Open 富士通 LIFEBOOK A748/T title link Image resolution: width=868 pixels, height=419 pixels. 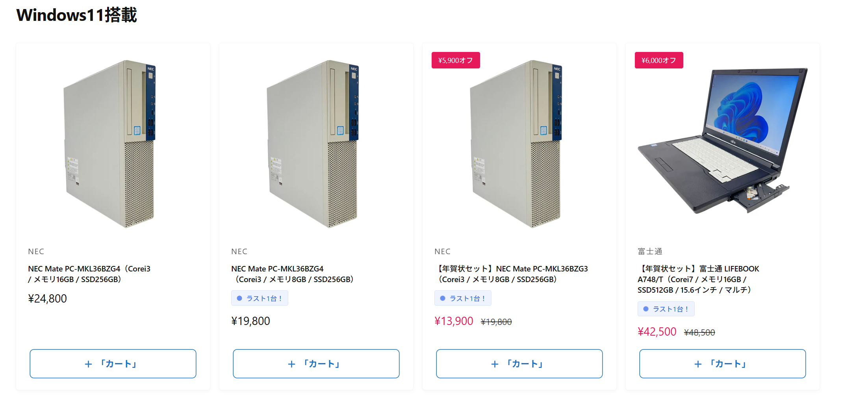(x=698, y=279)
